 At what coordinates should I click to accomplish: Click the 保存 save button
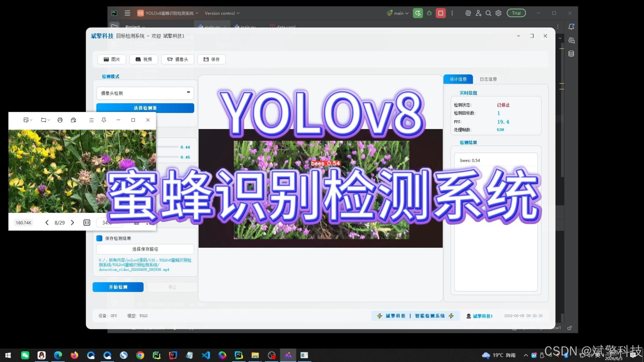pyautogui.click(x=212, y=59)
